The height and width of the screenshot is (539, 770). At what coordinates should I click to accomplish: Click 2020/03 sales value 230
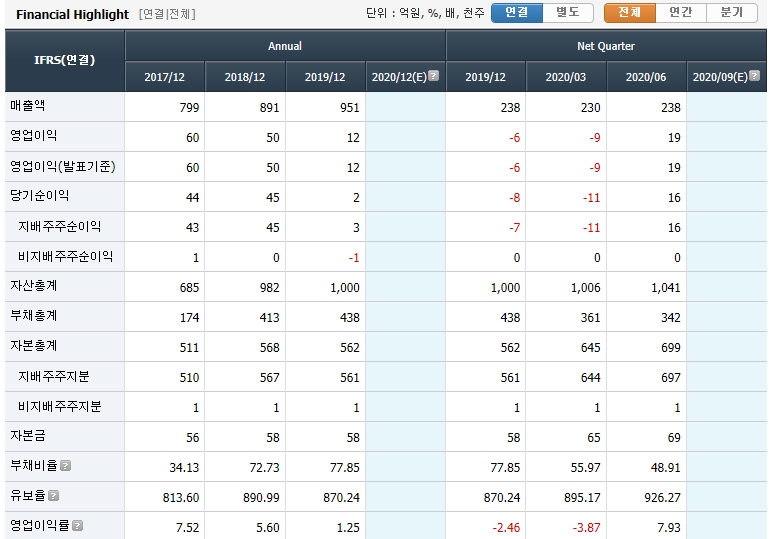(x=590, y=108)
